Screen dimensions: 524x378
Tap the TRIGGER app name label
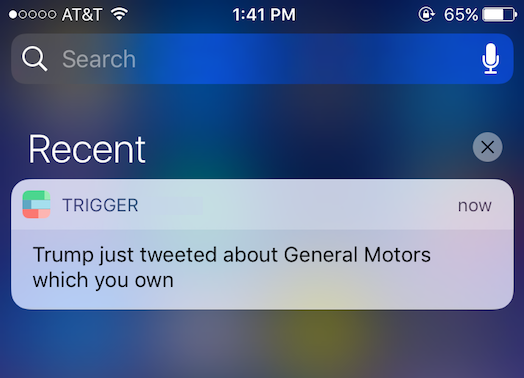click(x=100, y=205)
